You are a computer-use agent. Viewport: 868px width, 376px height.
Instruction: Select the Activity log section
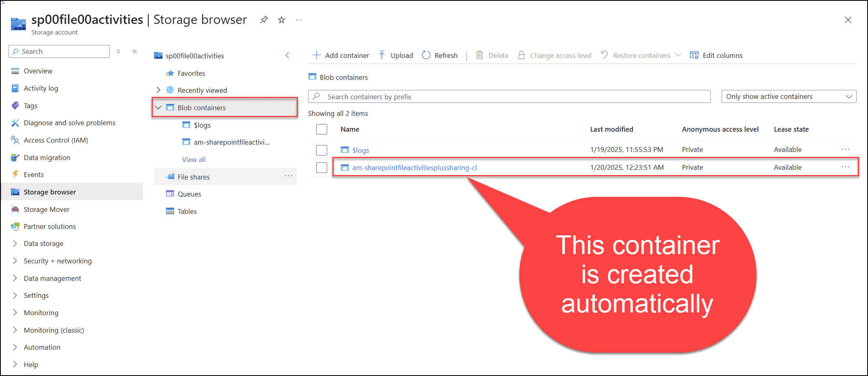tap(40, 88)
